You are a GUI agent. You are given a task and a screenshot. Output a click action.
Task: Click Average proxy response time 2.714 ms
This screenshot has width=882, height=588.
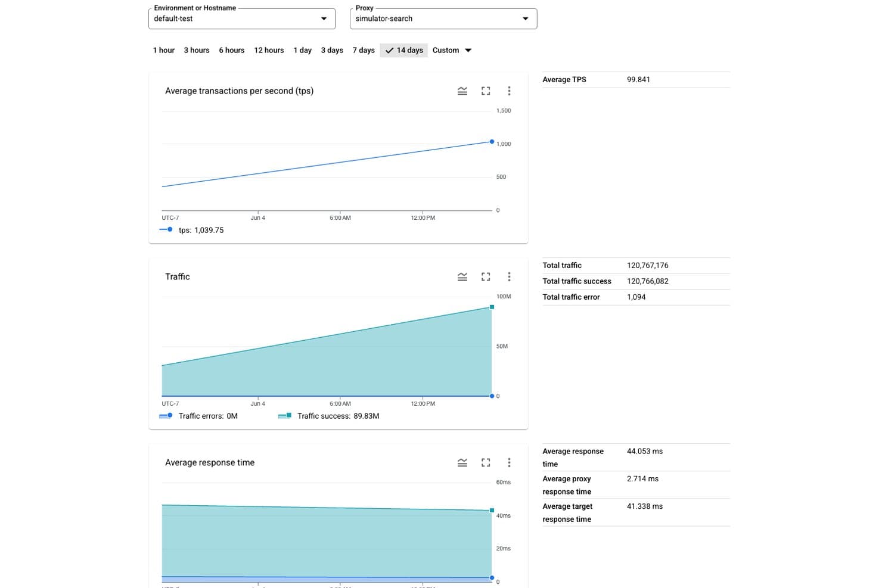pyautogui.click(x=642, y=479)
